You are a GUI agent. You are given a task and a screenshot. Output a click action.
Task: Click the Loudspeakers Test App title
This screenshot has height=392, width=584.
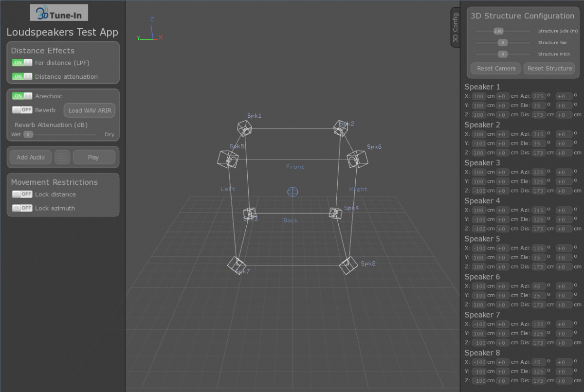tap(62, 32)
